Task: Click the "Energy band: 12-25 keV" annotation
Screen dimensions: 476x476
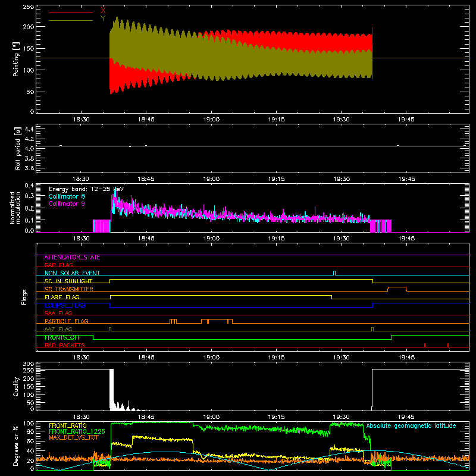Action: (86, 189)
